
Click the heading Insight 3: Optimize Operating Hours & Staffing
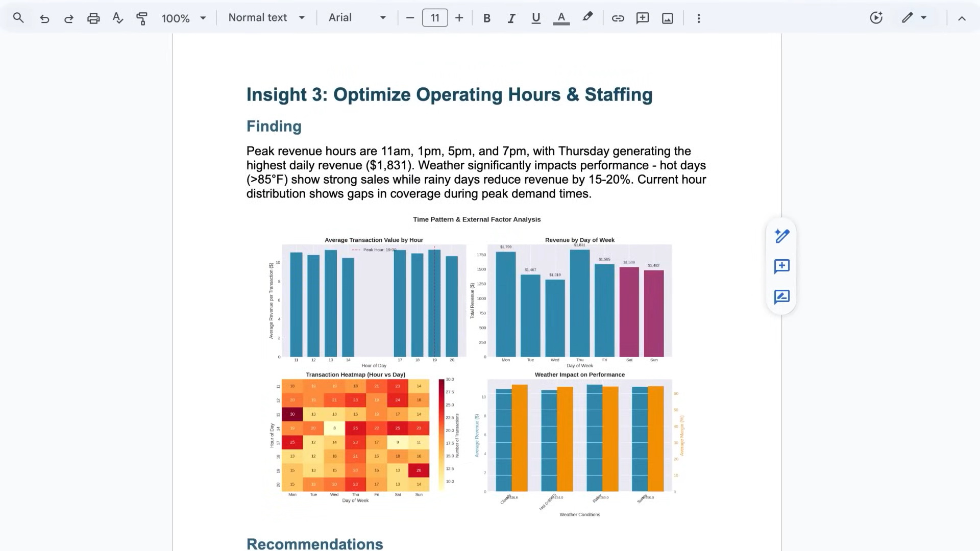coord(450,95)
